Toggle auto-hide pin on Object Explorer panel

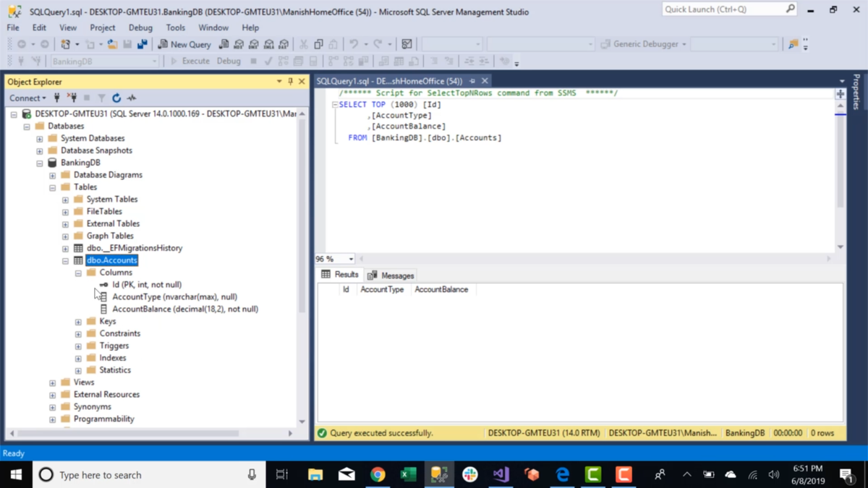point(291,82)
